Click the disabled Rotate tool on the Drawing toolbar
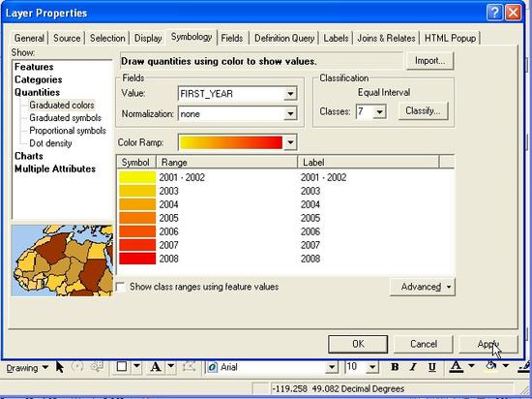The image size is (532, 399). coord(78,367)
